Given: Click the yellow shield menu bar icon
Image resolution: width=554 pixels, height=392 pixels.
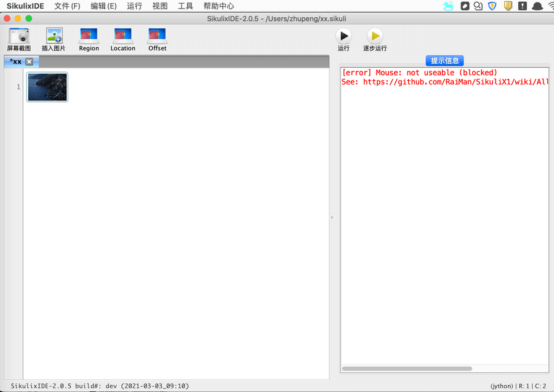Looking at the screenshot, I should click(x=508, y=6).
